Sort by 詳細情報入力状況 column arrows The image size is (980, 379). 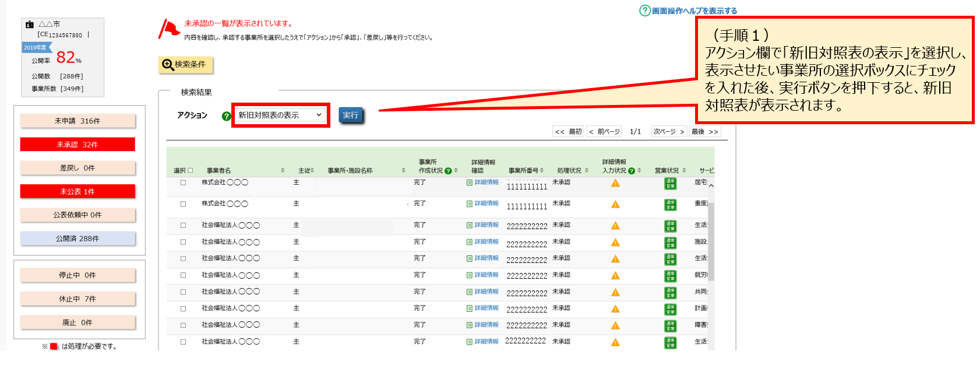(x=639, y=170)
